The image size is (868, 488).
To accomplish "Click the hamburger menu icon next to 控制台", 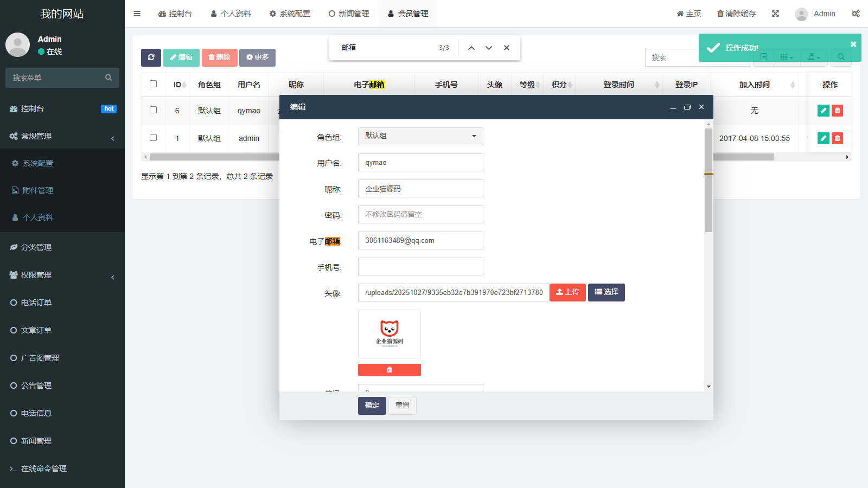I will coord(137,14).
